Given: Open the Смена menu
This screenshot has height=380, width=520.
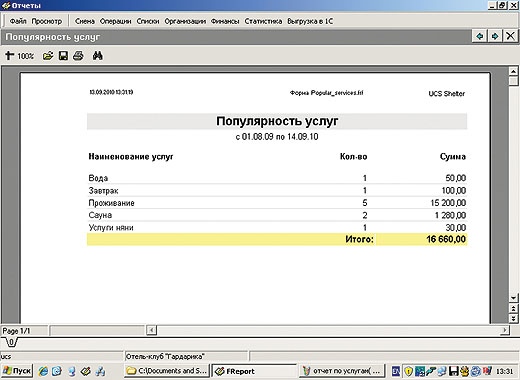Looking at the screenshot, I should [x=85, y=21].
